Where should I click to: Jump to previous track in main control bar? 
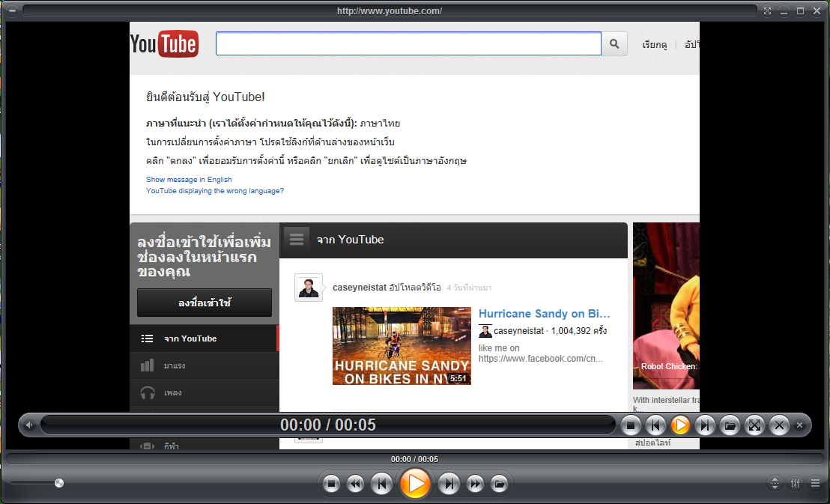(x=381, y=483)
